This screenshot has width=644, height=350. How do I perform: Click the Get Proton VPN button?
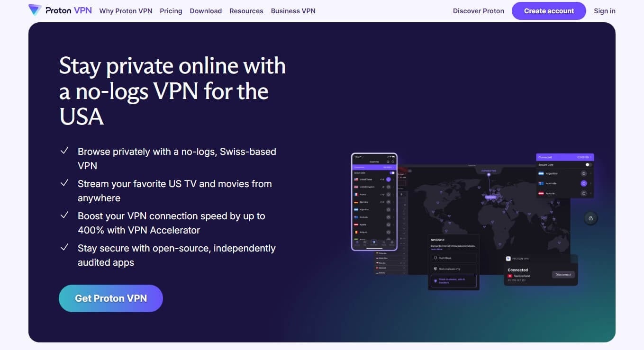point(111,298)
